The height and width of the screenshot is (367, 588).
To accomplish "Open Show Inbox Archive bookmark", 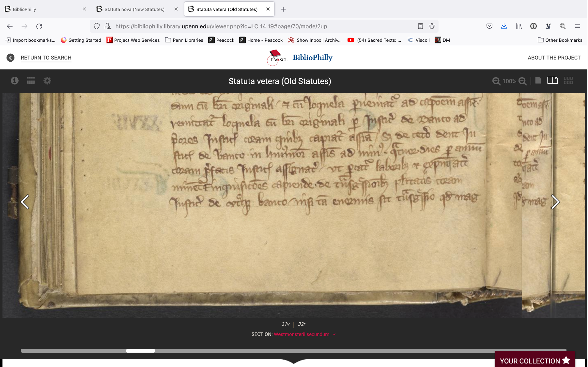I will 315,40.
